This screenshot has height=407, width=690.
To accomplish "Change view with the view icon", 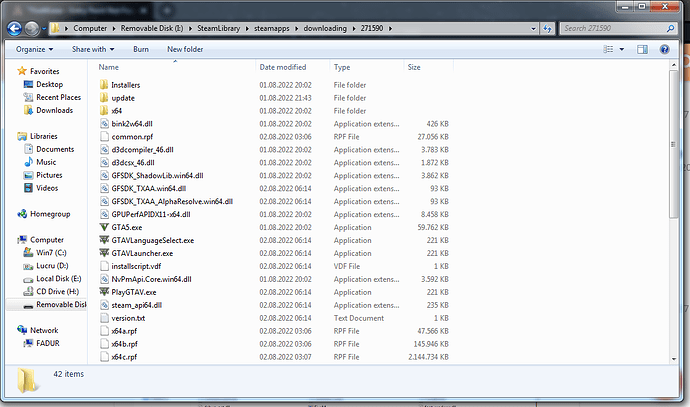I will [608, 49].
